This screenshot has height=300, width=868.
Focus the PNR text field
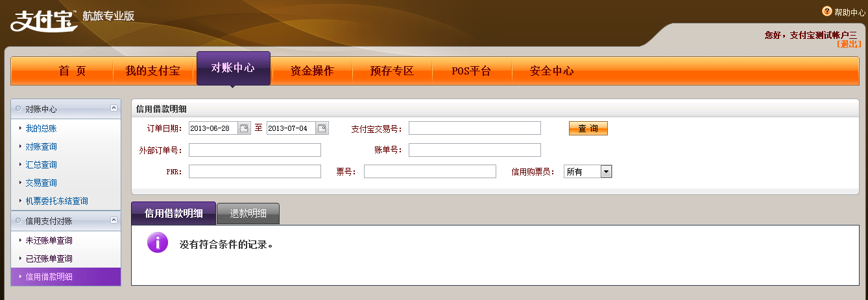pos(254,172)
